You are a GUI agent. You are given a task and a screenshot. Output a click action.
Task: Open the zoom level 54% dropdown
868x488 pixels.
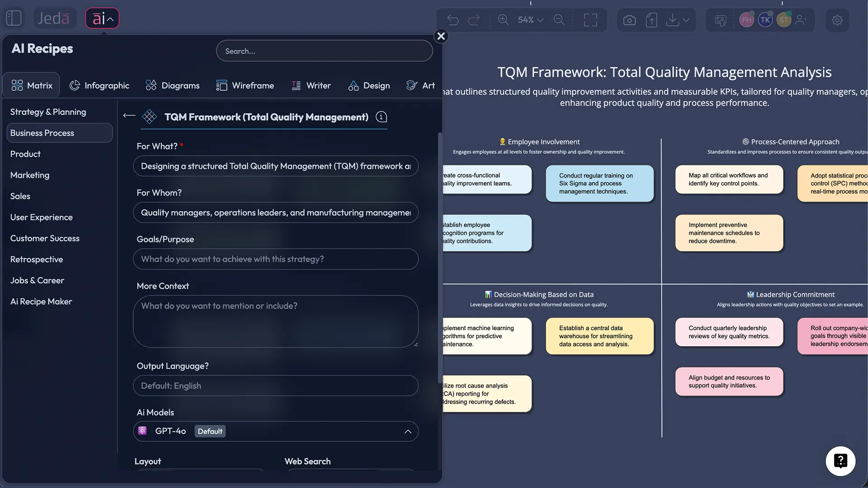[530, 20]
